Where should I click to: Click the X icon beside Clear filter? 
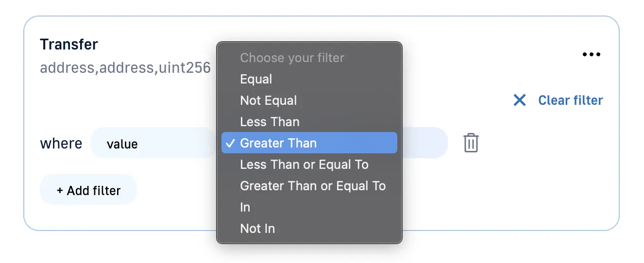click(520, 100)
